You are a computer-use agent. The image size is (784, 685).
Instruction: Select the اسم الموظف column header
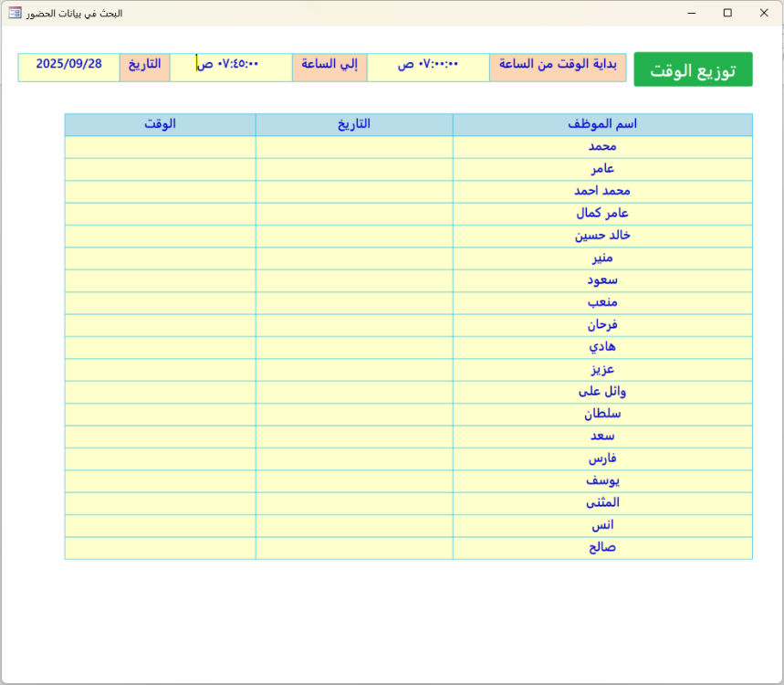click(602, 124)
